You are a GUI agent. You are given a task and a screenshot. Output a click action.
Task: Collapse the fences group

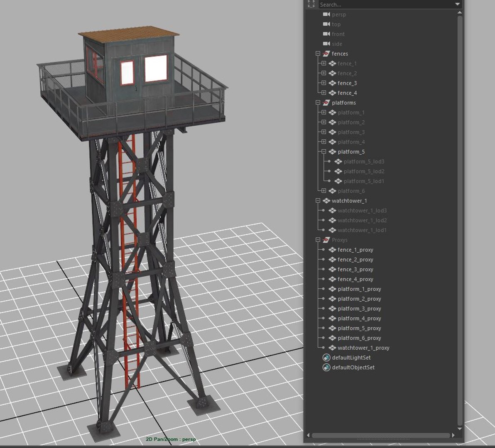pos(318,54)
